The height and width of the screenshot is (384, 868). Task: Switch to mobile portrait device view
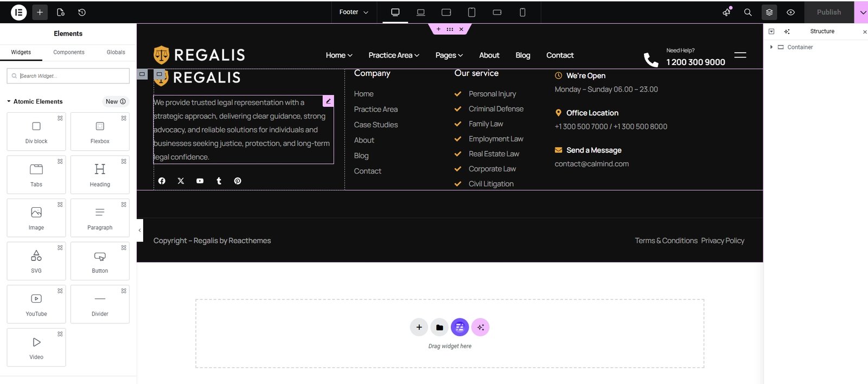pos(522,12)
